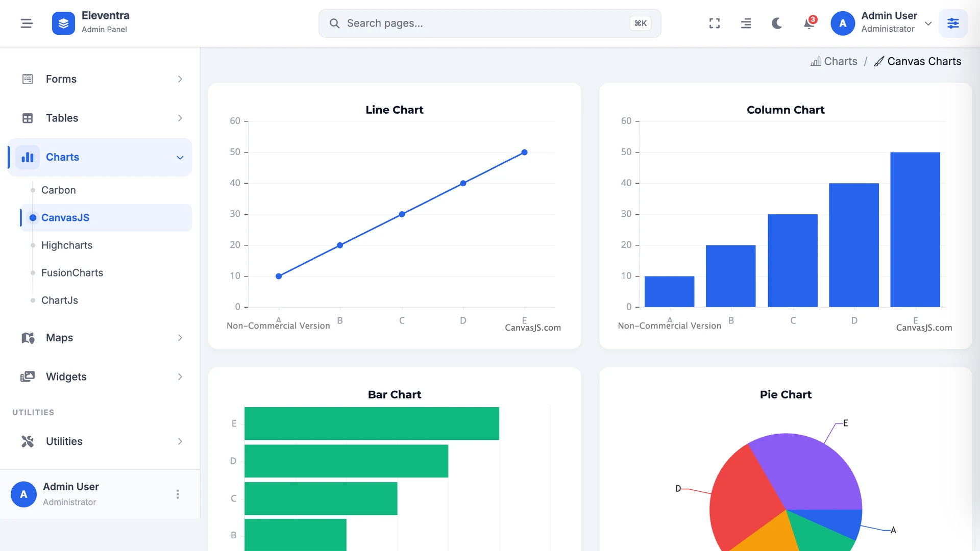Click the Pie Chart title
This screenshot has height=551, width=980.
tap(786, 395)
